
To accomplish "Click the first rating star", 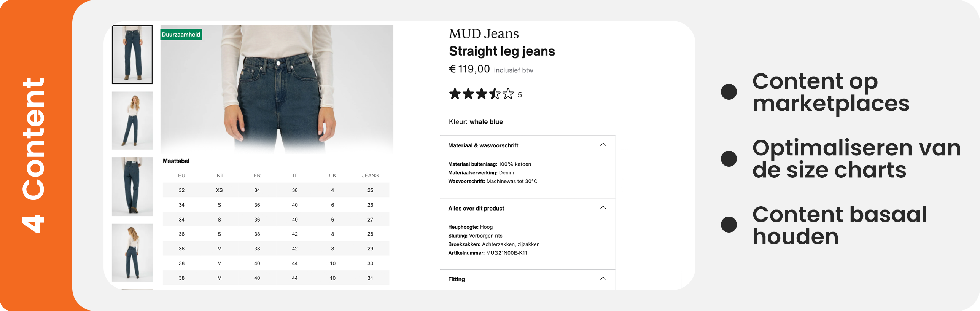I will point(455,94).
